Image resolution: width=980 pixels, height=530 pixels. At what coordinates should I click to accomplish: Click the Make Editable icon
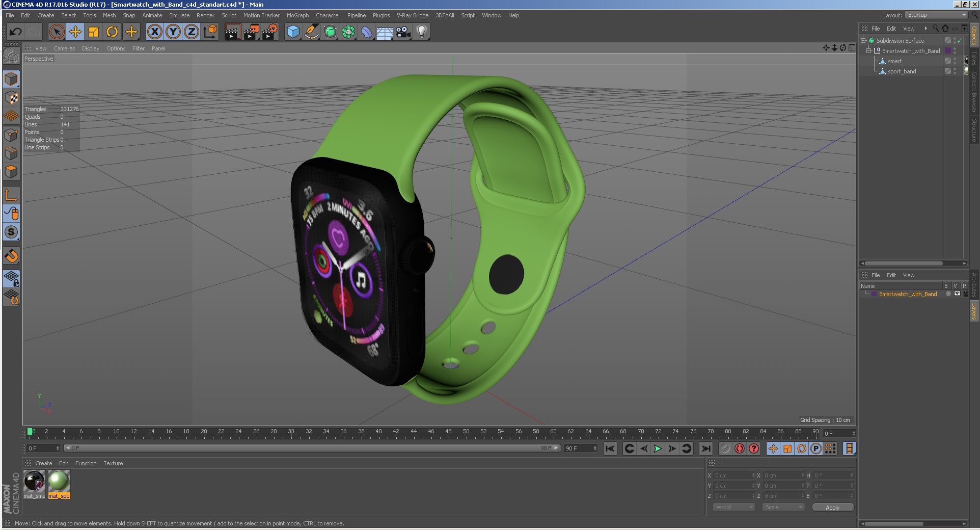pyautogui.click(x=11, y=55)
